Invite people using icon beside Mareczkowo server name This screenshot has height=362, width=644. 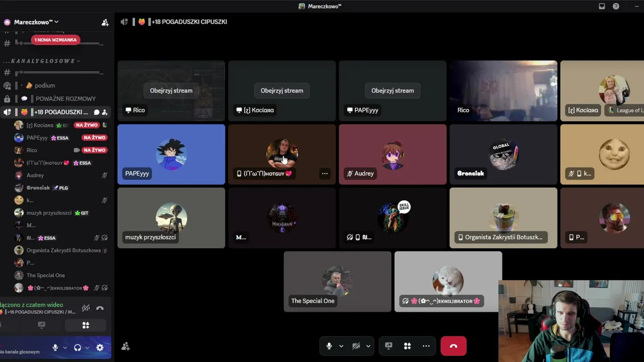point(105,22)
